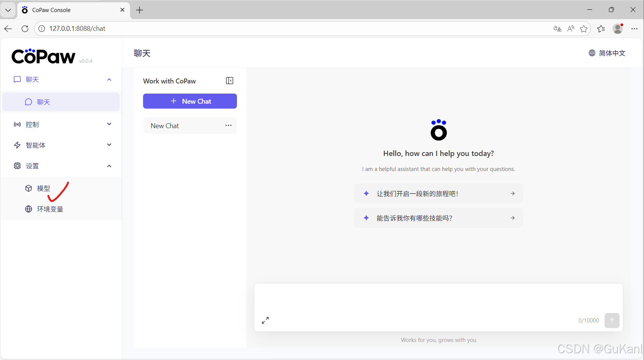Click the 能告诉我你有哪些技能吗 arrow
The image size is (644, 360).
pyautogui.click(x=512, y=218)
